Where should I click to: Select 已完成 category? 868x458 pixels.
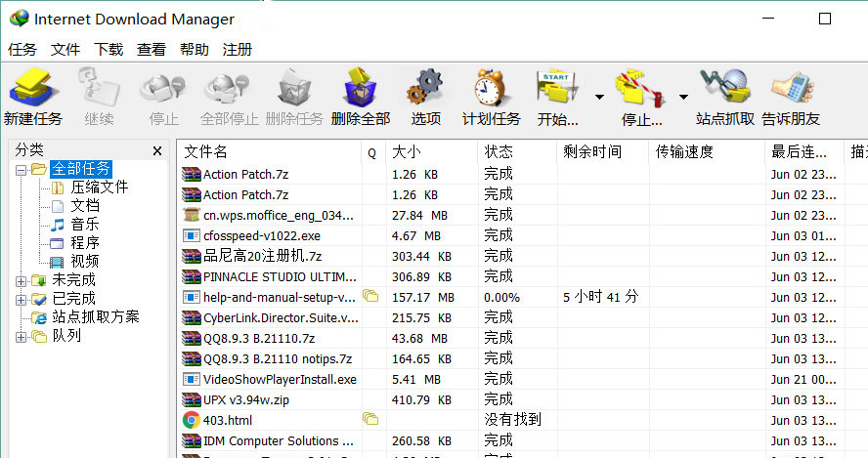(73, 299)
